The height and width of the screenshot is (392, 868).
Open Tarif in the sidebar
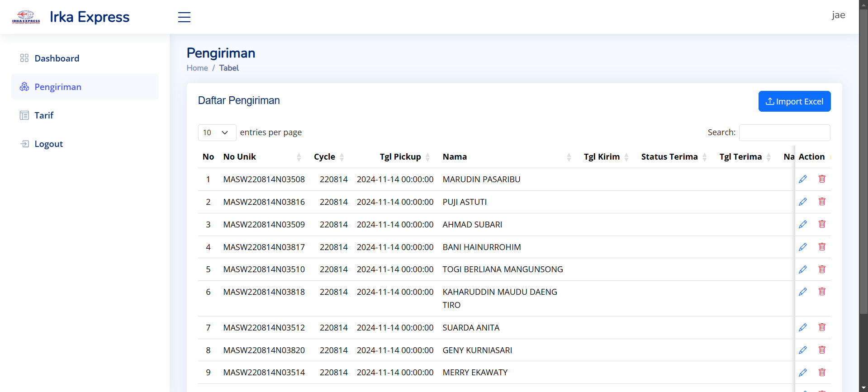44,115
